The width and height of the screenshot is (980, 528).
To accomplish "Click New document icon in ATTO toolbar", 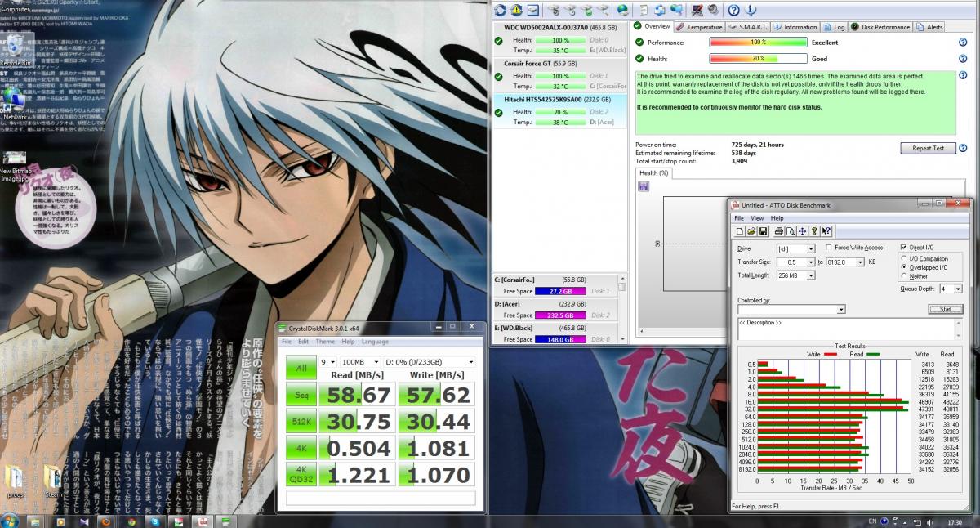I will click(x=740, y=231).
